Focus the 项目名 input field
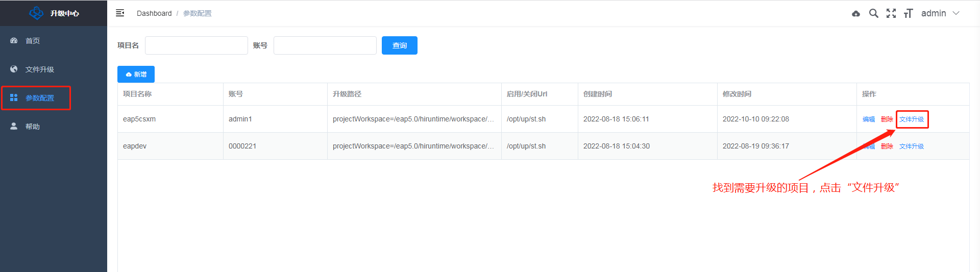The height and width of the screenshot is (272, 980). [x=196, y=45]
